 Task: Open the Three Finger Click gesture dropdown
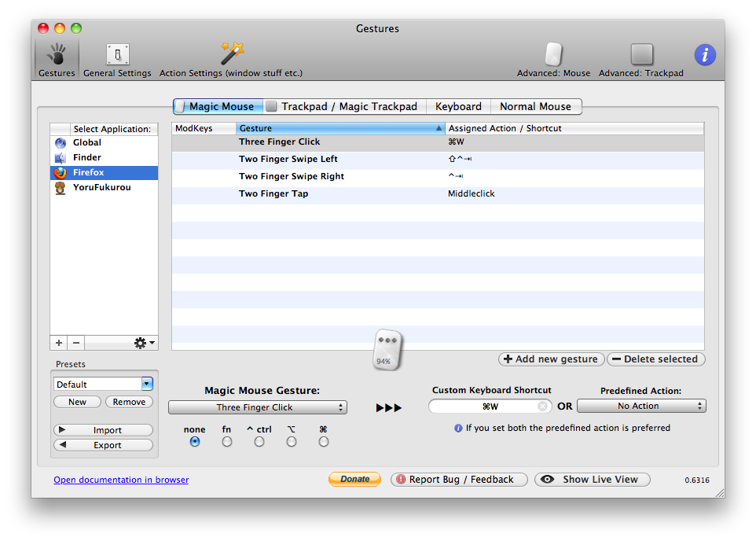click(258, 407)
